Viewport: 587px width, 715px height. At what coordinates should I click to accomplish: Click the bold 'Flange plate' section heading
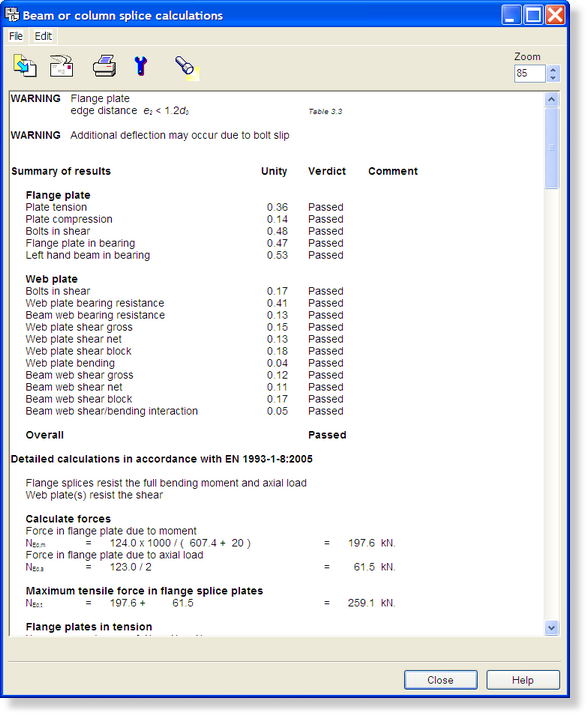[x=58, y=195]
